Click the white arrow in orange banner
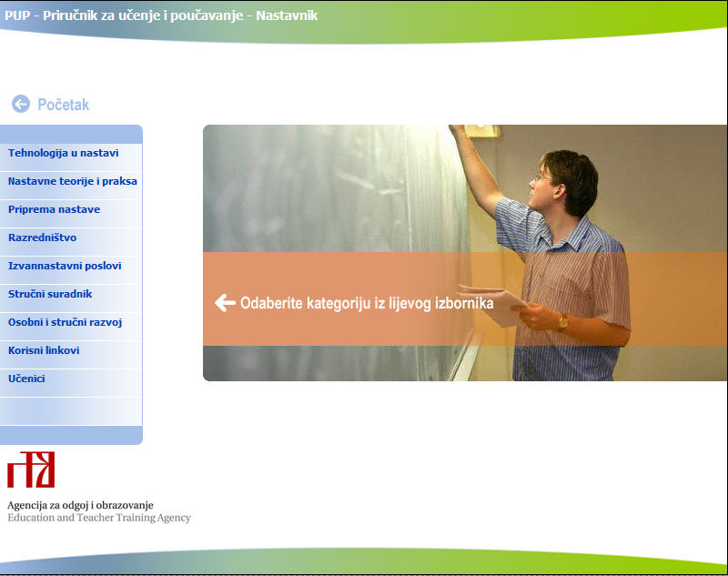Viewport: 728px width, 576px height. coord(225,303)
